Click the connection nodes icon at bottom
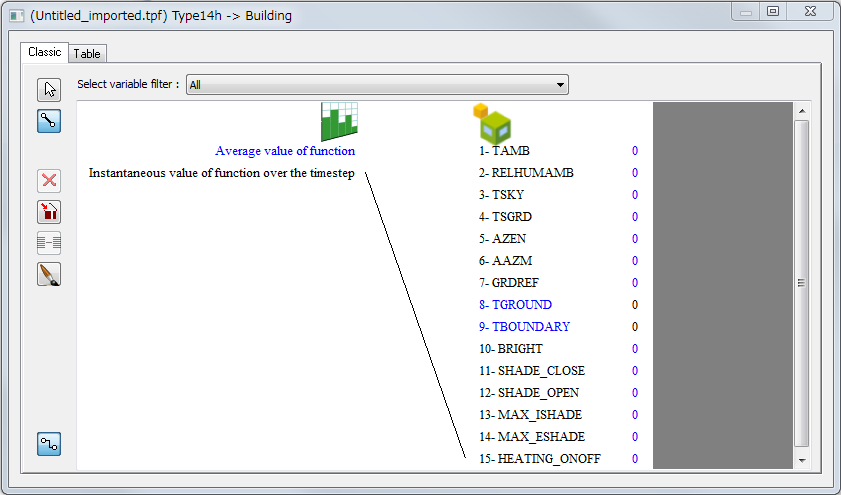This screenshot has height=495, width=841. [49, 444]
